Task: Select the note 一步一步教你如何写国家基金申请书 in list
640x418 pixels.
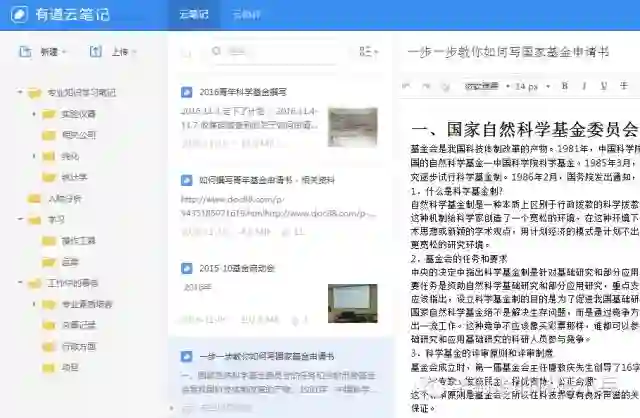Action: 281,376
